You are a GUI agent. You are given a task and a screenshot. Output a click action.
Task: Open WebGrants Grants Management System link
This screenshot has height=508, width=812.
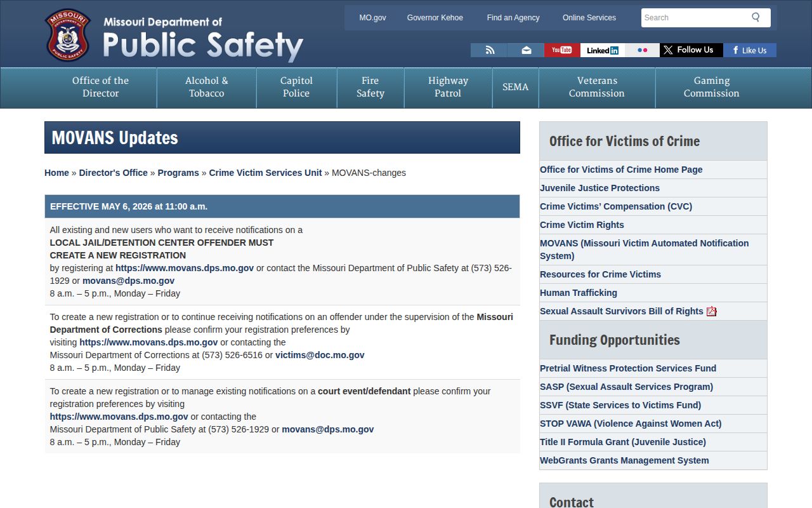624,460
